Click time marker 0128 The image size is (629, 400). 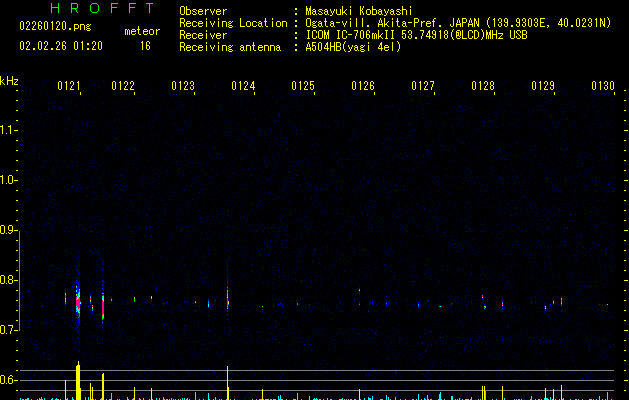coord(483,86)
